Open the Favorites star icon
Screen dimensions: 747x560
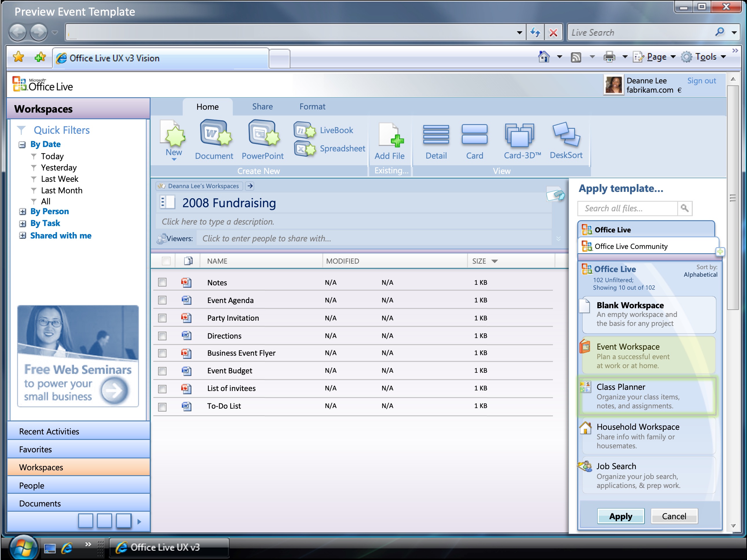click(19, 57)
